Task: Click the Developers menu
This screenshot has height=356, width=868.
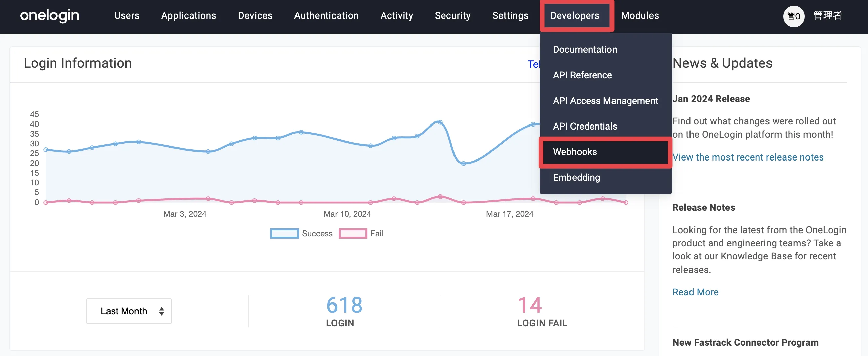Action: point(575,15)
